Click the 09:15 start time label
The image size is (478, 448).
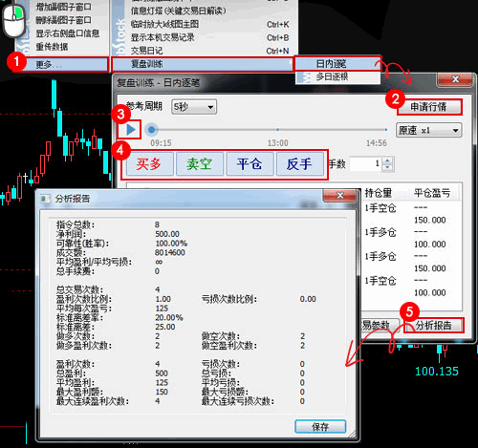coord(161,143)
